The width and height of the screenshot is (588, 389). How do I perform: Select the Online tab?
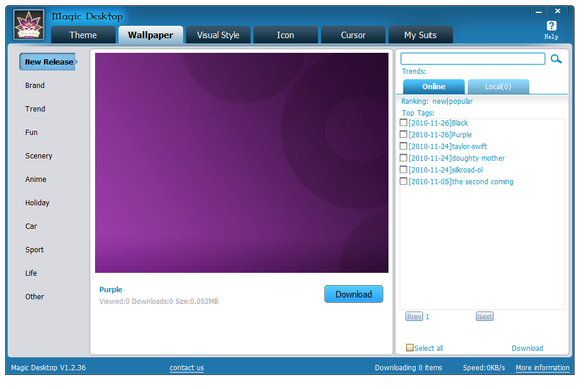(x=434, y=86)
